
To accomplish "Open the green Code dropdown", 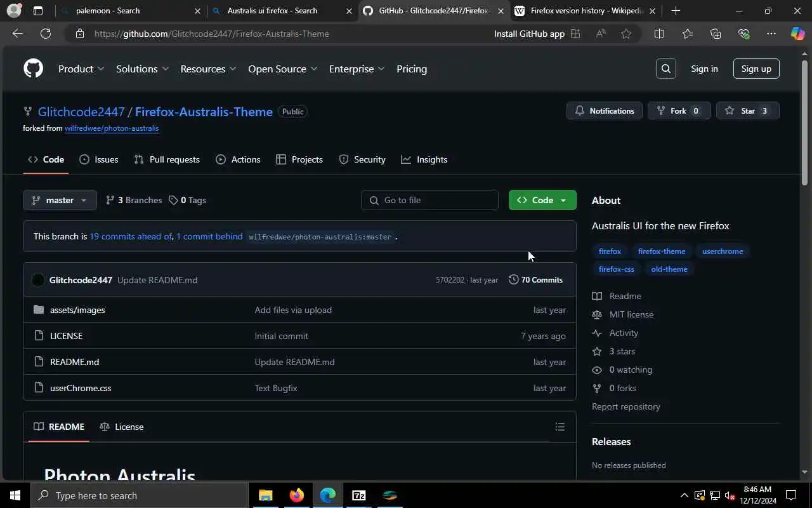I will 542,200.
